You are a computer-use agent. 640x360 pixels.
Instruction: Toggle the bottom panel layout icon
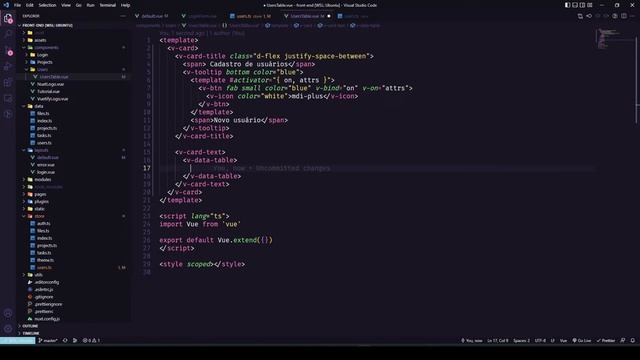(x=575, y=5)
